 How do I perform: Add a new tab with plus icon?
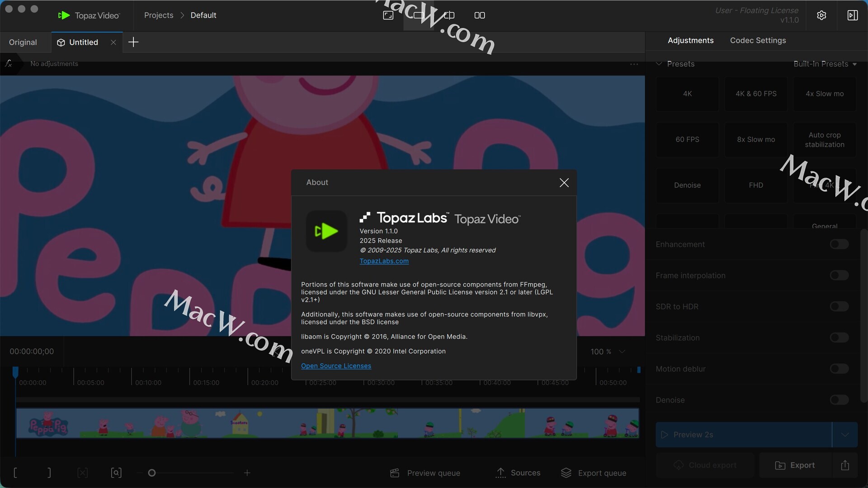coord(133,42)
